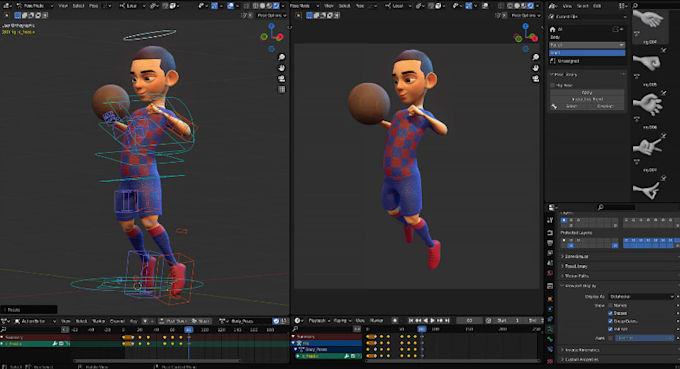
Task: Open View menu in left viewport header
Action: [63, 6]
